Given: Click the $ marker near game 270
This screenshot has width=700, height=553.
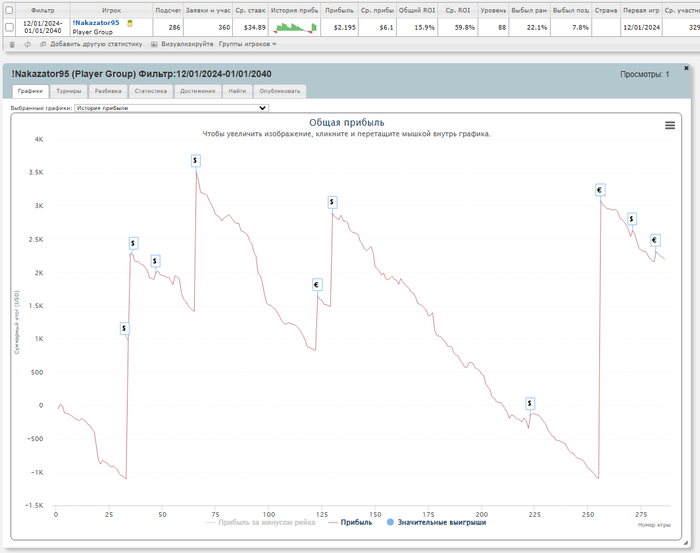Looking at the screenshot, I should [x=631, y=219].
